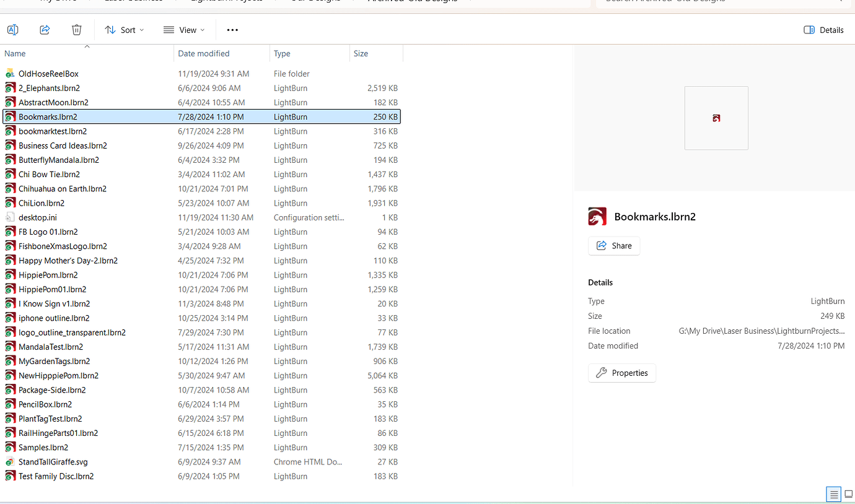Image resolution: width=855 pixels, height=504 pixels.
Task: Click the StandTallGiraffe.svg Chrome icon
Action: pyautogui.click(x=10, y=462)
